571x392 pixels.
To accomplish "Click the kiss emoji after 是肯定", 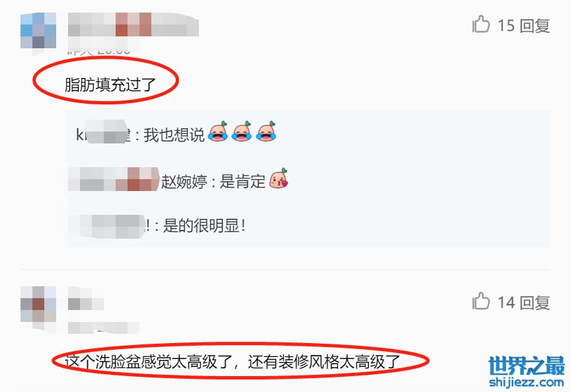I will pos(279,178).
